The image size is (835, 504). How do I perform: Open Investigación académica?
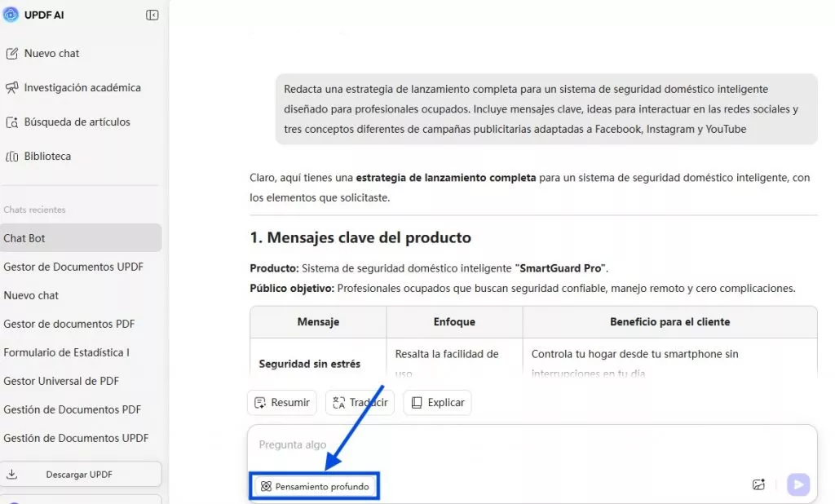73,87
